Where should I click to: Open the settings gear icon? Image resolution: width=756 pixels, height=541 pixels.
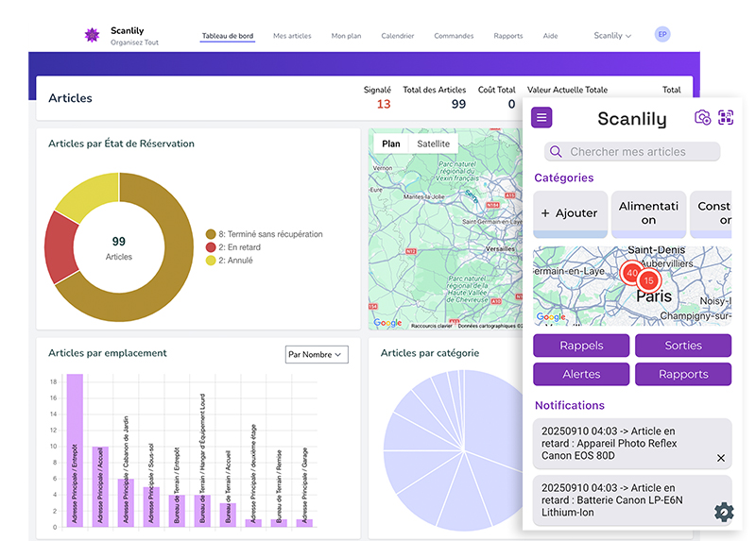724,512
